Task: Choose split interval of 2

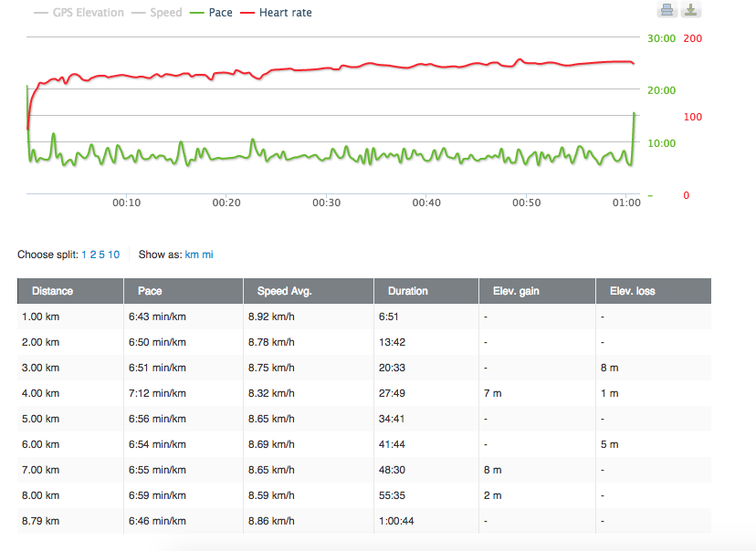Action: point(93,255)
